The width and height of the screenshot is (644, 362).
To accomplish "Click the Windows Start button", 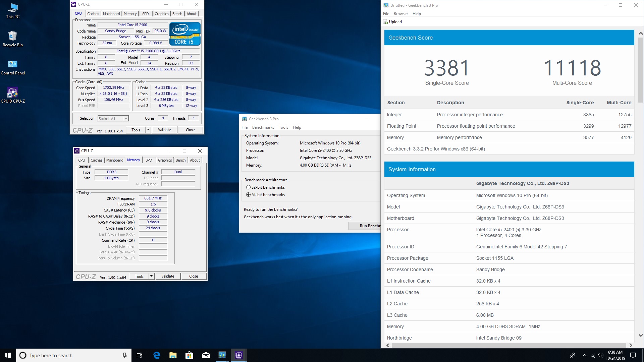I will click(x=8, y=355).
